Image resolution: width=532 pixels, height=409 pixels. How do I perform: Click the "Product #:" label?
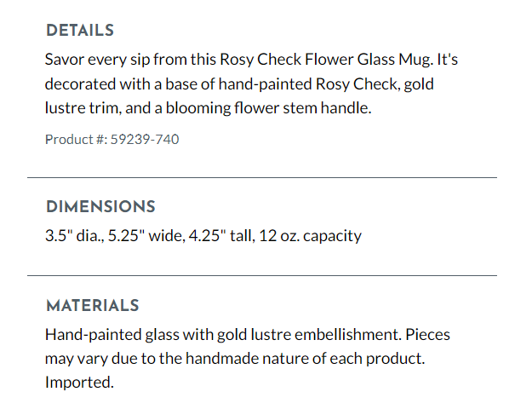tap(76, 139)
